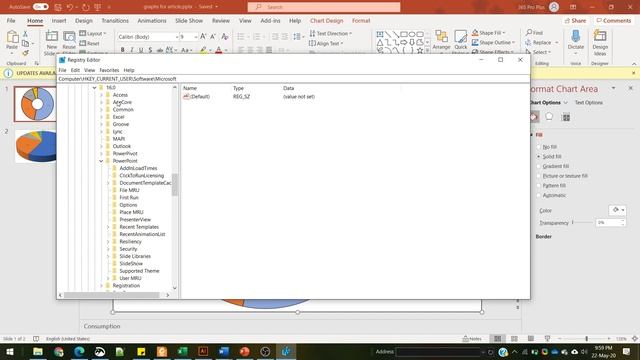Click the Format Painter brush icon
Image resolution: width=640 pixels, height=360 pixels.
25,53
